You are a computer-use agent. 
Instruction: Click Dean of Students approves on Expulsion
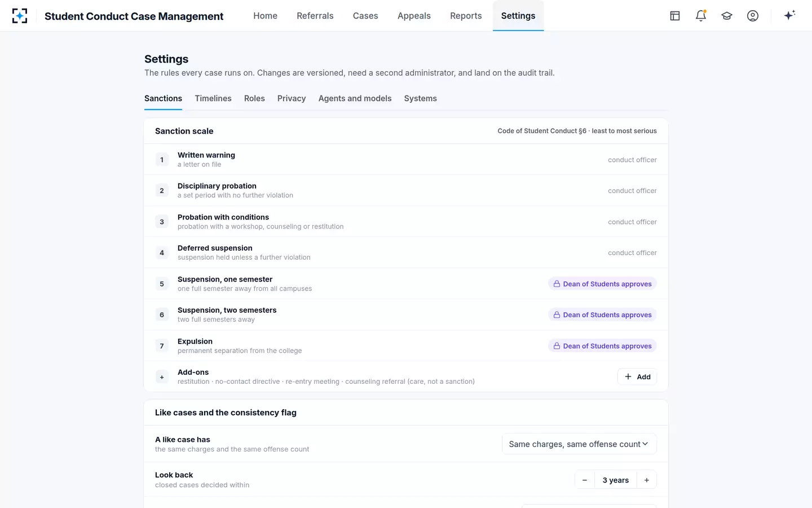click(602, 346)
